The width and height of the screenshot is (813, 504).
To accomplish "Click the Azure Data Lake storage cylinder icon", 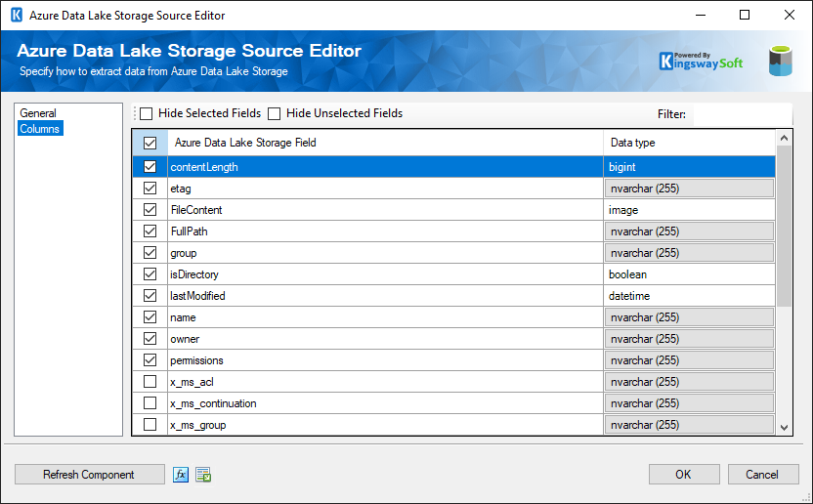I will (781, 62).
